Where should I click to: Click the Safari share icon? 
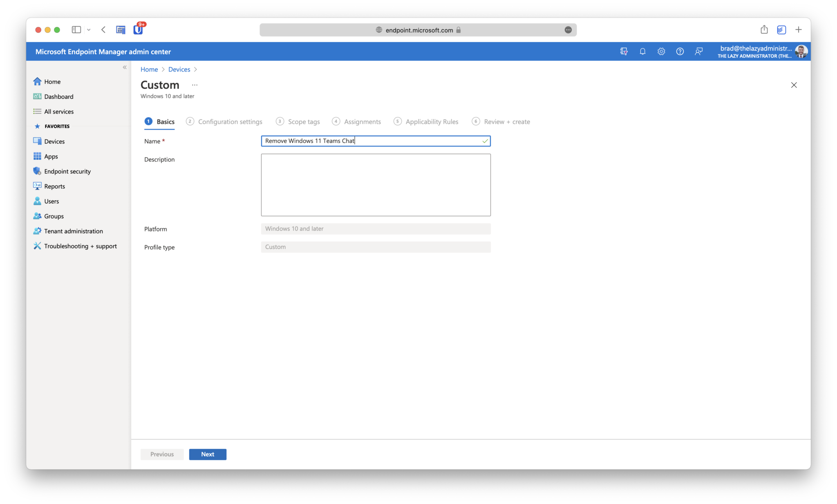764,29
